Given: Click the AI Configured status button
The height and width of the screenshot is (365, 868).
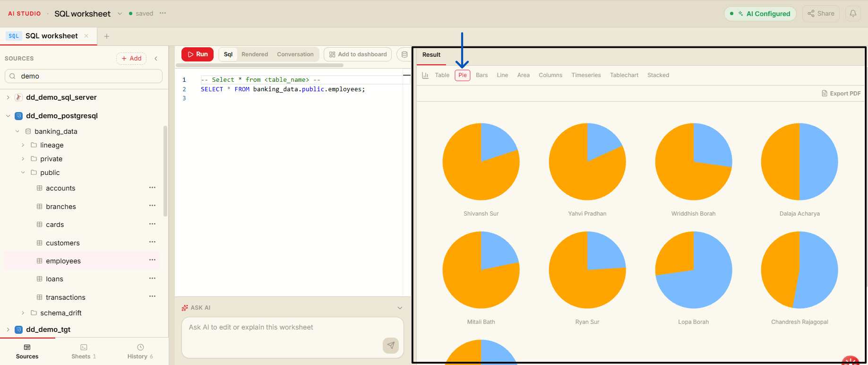Looking at the screenshot, I should [x=760, y=14].
